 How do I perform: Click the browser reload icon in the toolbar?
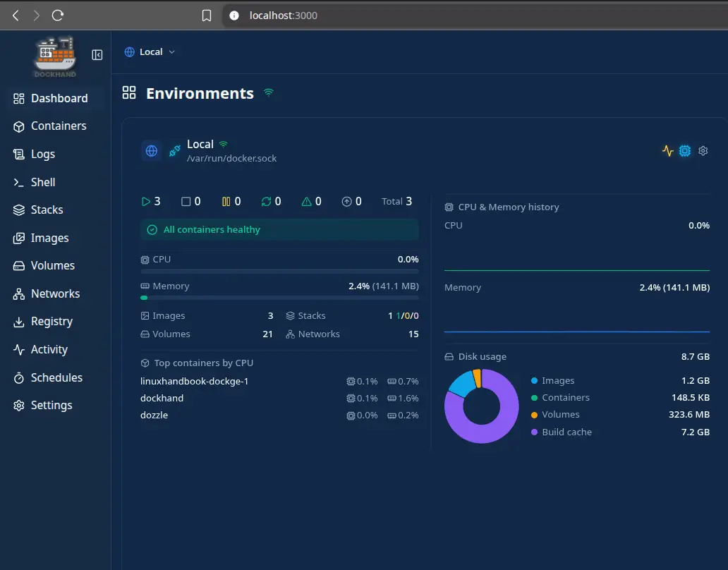[58, 15]
